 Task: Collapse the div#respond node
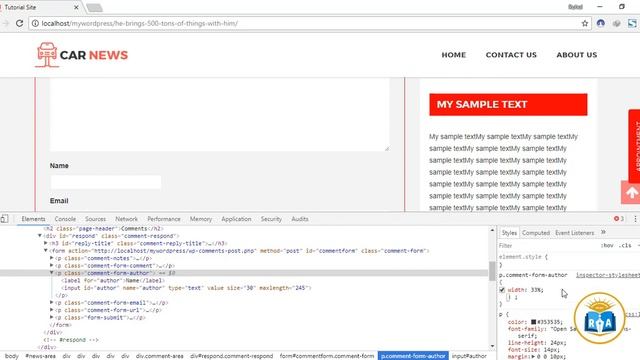click(40, 236)
